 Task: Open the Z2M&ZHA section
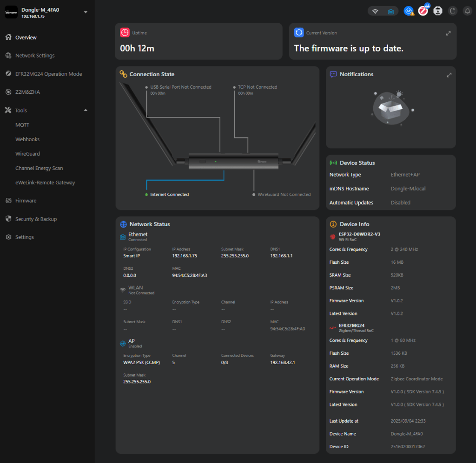pos(27,92)
